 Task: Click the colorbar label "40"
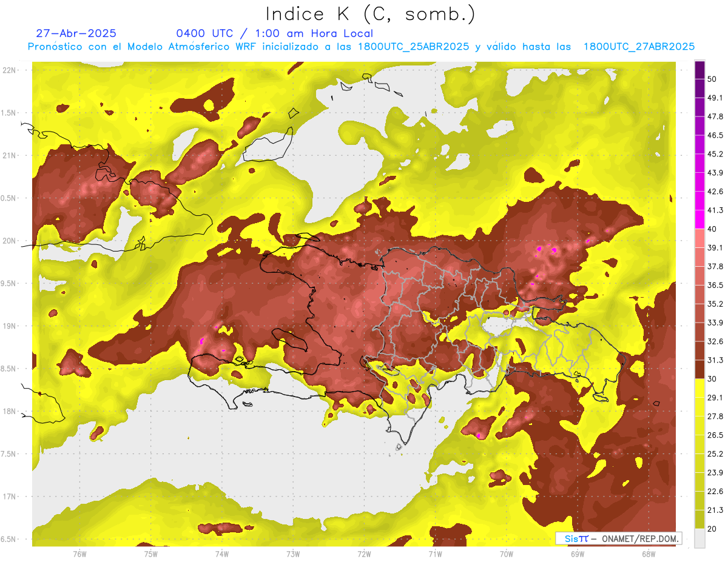click(712, 229)
